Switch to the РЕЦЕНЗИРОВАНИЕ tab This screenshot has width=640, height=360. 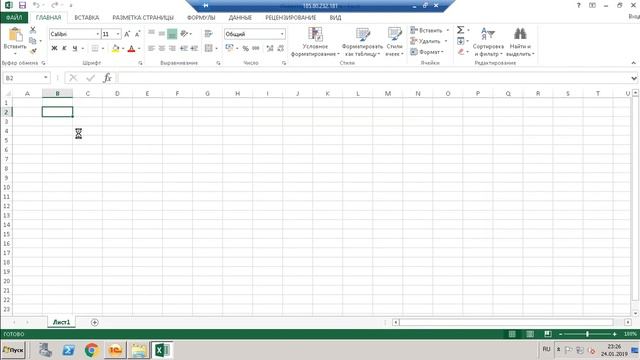coord(291,18)
